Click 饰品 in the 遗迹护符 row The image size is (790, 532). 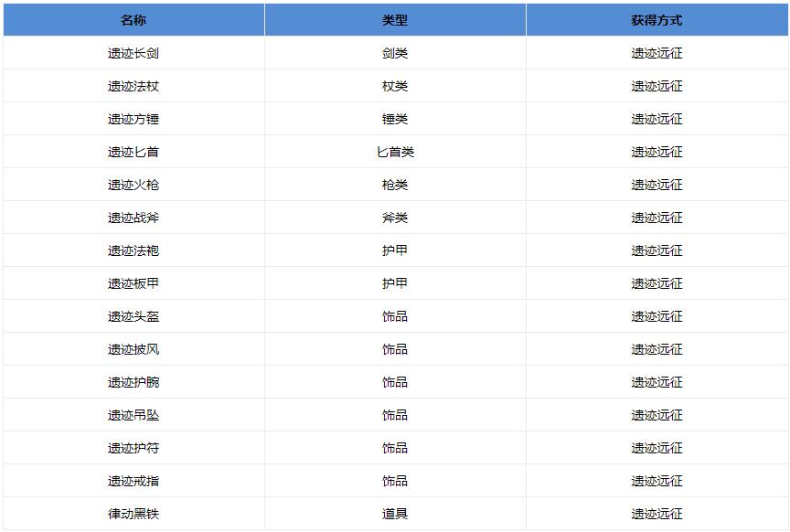click(x=395, y=448)
